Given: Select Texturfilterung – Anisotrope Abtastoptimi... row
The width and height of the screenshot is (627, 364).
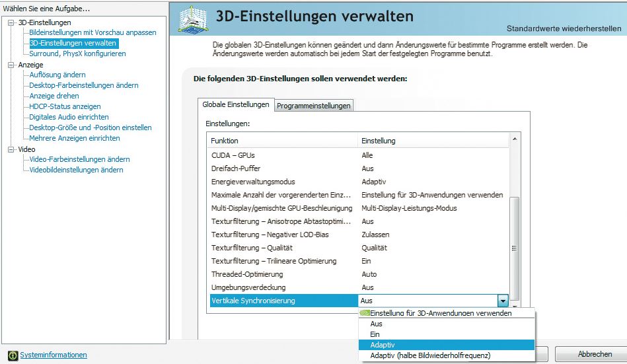Looking at the screenshot, I should click(359, 221).
